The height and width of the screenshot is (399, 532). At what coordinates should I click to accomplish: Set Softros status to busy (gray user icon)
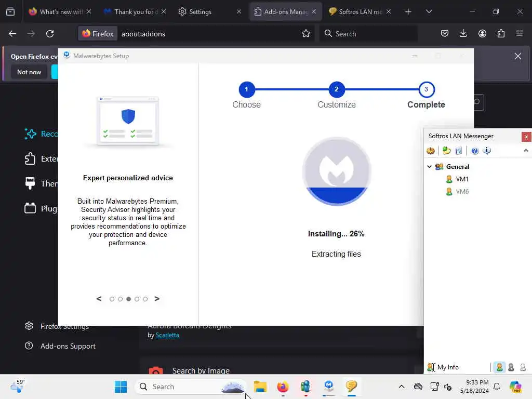tap(511, 367)
